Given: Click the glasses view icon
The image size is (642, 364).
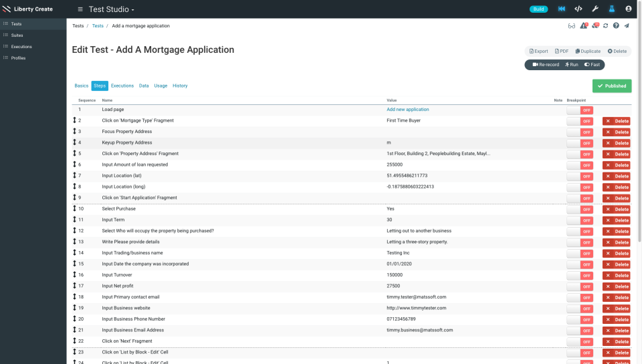Looking at the screenshot, I should (x=572, y=26).
